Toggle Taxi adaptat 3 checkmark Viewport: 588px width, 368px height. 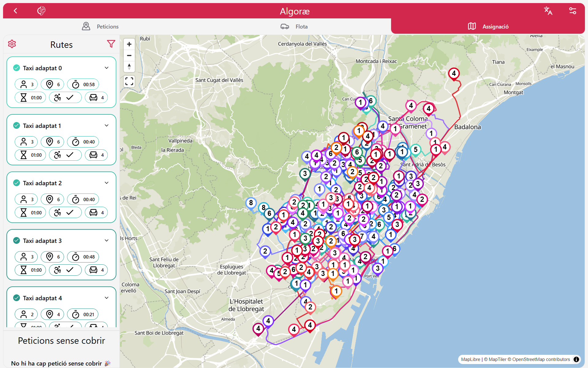coord(17,241)
